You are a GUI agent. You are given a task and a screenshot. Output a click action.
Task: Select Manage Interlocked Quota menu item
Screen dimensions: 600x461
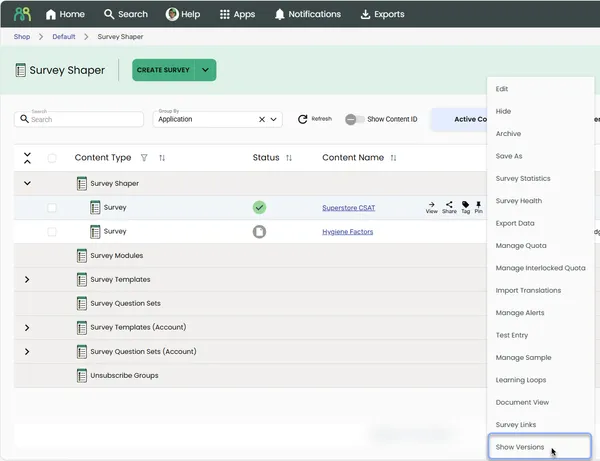pyautogui.click(x=540, y=268)
